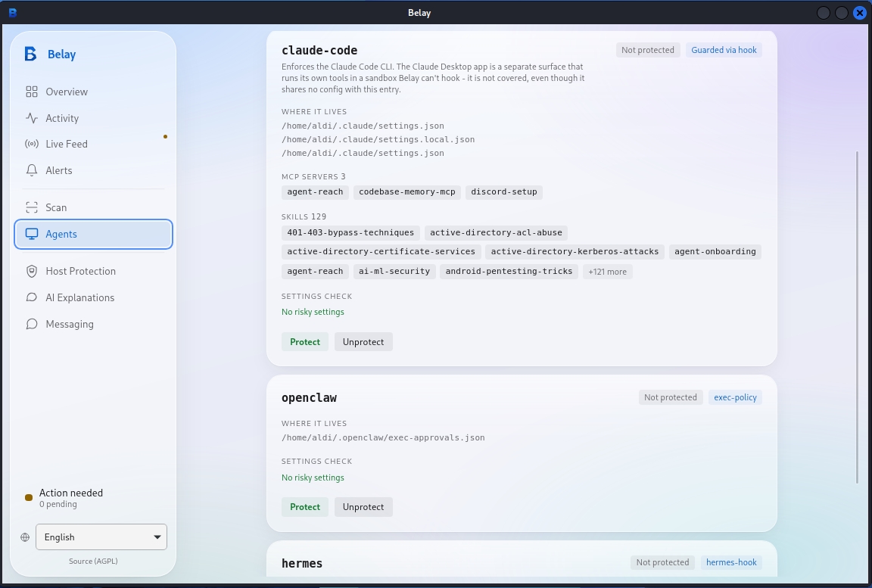Click the hermes-hook badge
The image size is (872, 588).
pyautogui.click(x=731, y=562)
